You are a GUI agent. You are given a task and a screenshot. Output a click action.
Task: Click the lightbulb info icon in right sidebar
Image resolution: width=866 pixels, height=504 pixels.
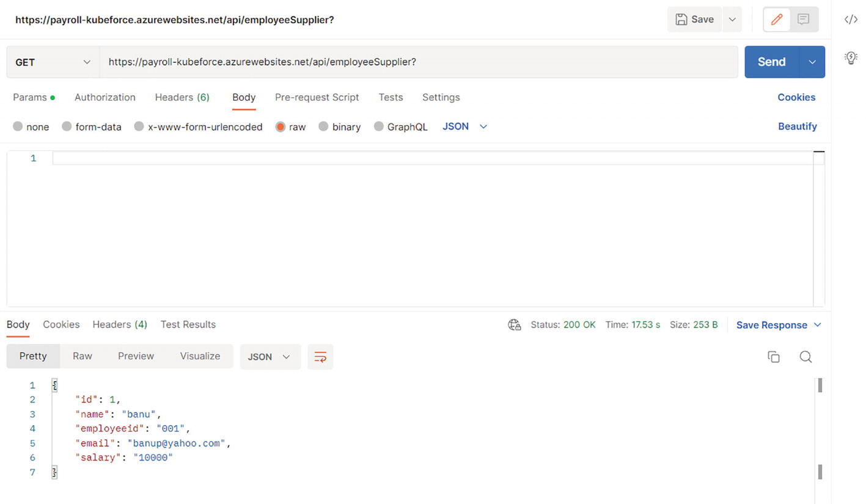coord(851,58)
